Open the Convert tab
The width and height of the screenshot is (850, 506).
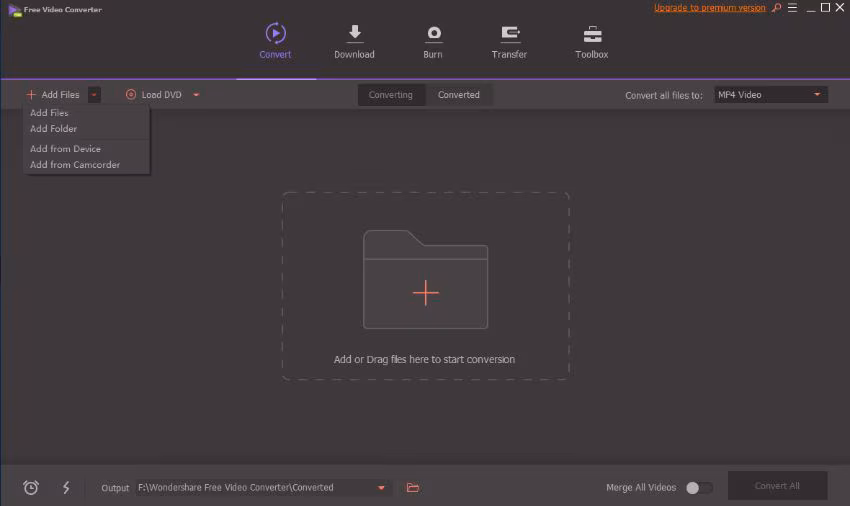click(x=275, y=41)
